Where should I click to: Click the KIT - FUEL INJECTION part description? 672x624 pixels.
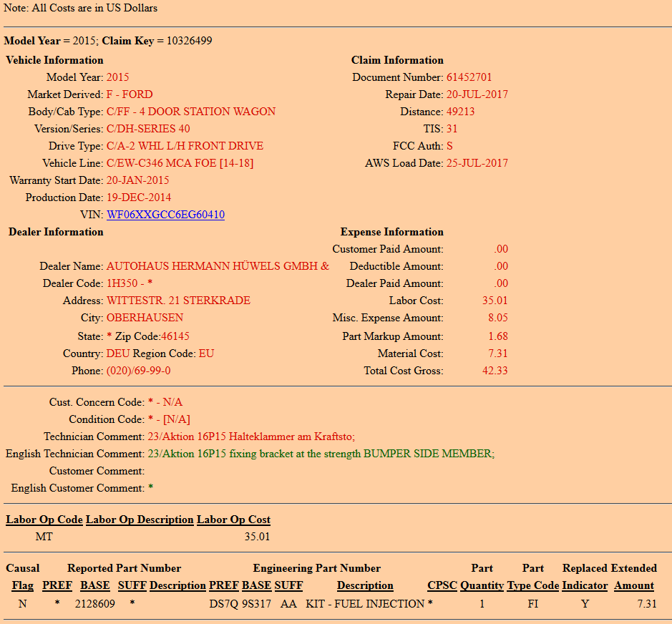point(365,604)
